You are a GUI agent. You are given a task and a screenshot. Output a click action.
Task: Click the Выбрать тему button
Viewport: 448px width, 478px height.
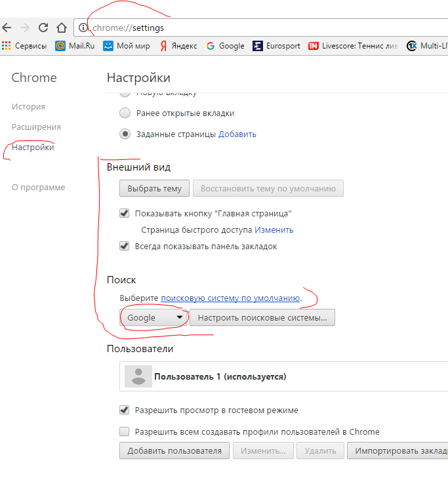pos(154,188)
